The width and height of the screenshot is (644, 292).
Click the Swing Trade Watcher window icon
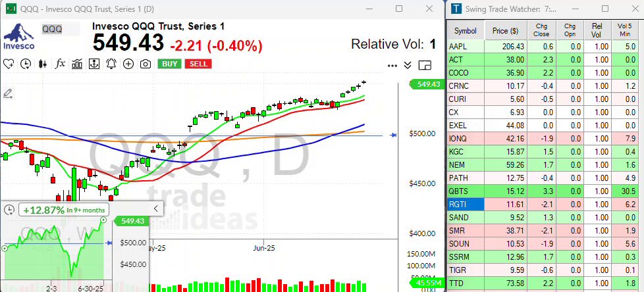click(x=457, y=9)
